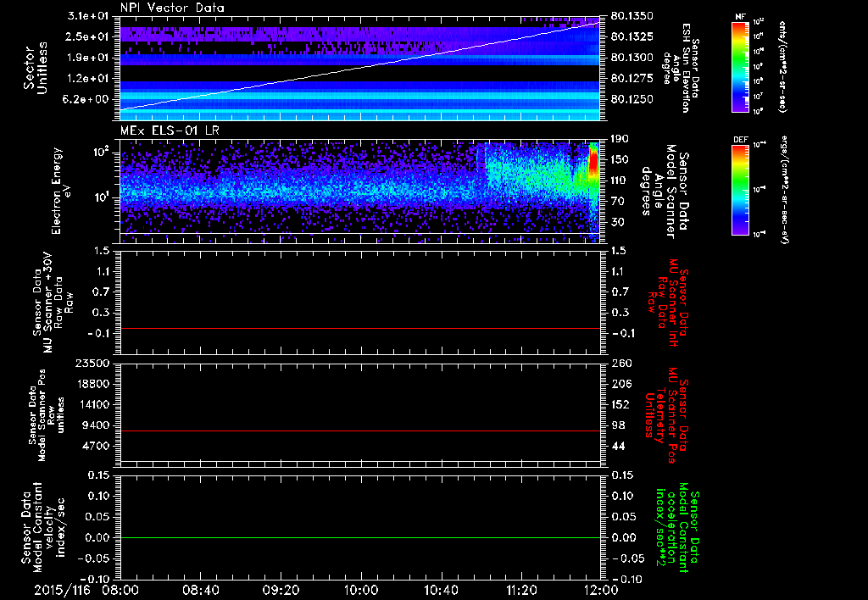Click the 152 telemetry tick value
The image size is (868, 600).
pyautogui.click(x=620, y=404)
